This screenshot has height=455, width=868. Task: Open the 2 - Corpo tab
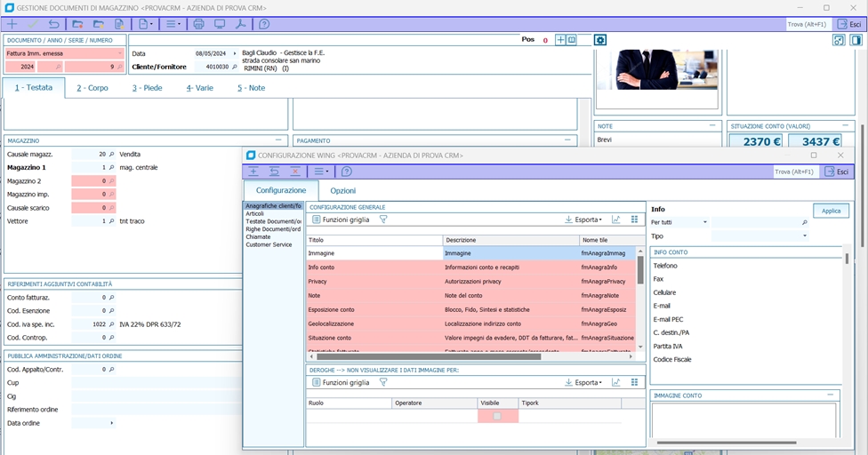[92, 88]
